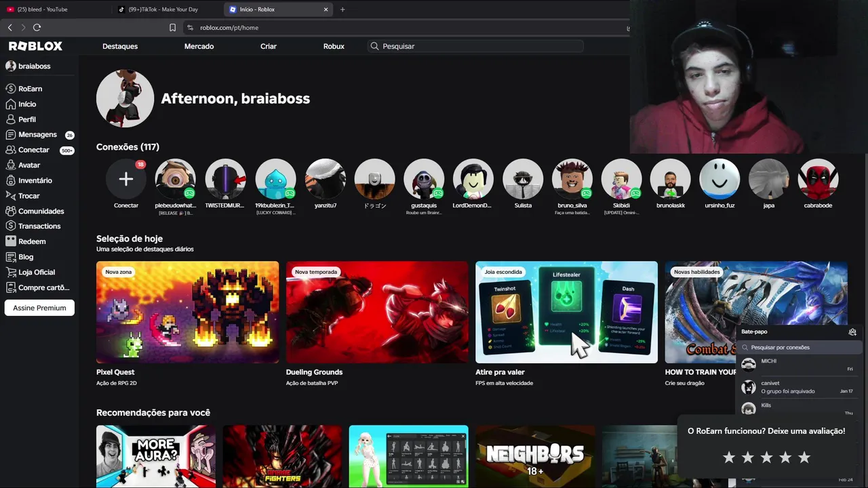
Task: Go to Início in sidebar
Action: (x=21, y=104)
